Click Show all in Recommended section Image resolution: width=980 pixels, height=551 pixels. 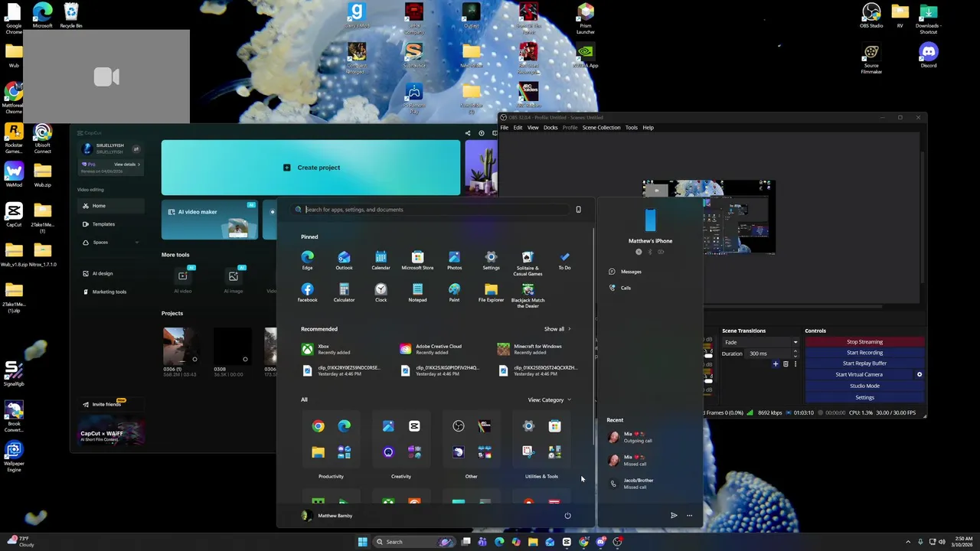[x=557, y=329]
